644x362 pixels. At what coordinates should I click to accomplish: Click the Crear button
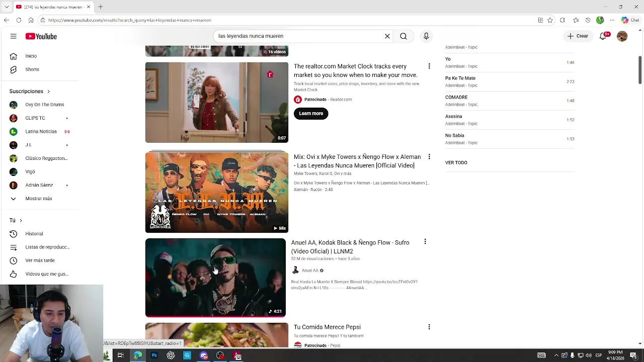(578, 36)
